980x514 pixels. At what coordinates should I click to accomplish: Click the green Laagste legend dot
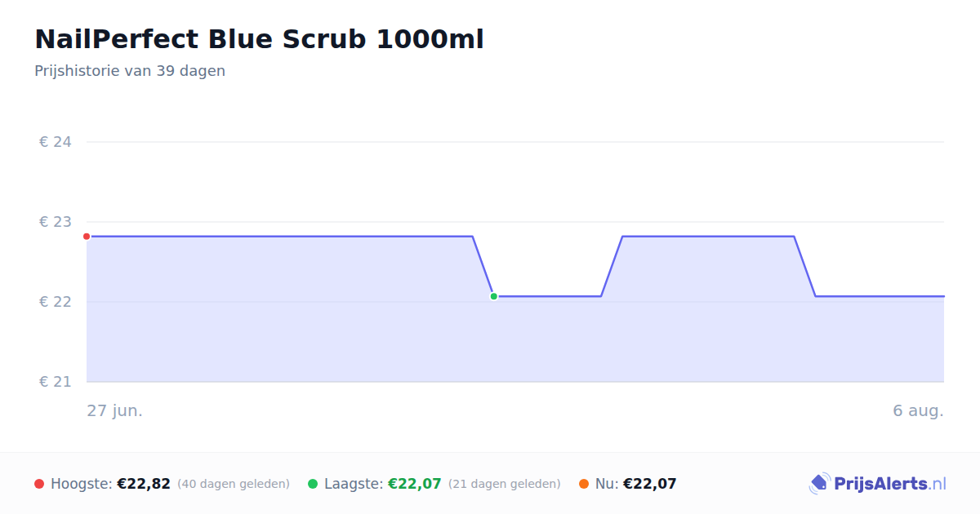[313, 484]
